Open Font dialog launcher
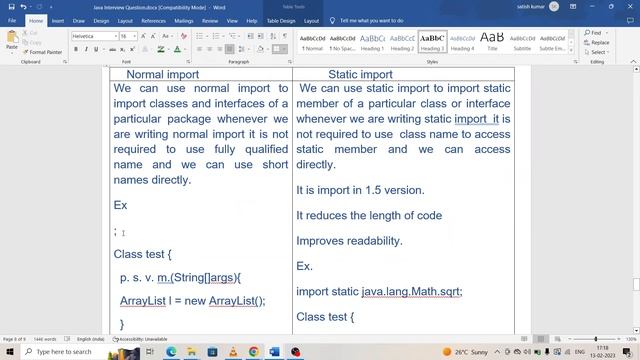Viewport: 640px width, 360px height. pyautogui.click(x=188, y=62)
